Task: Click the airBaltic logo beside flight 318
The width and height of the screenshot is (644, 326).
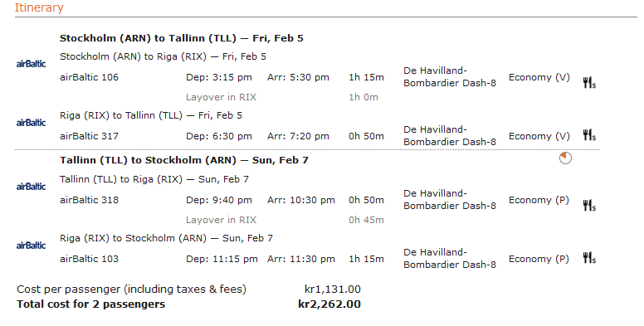Action: click(31, 187)
